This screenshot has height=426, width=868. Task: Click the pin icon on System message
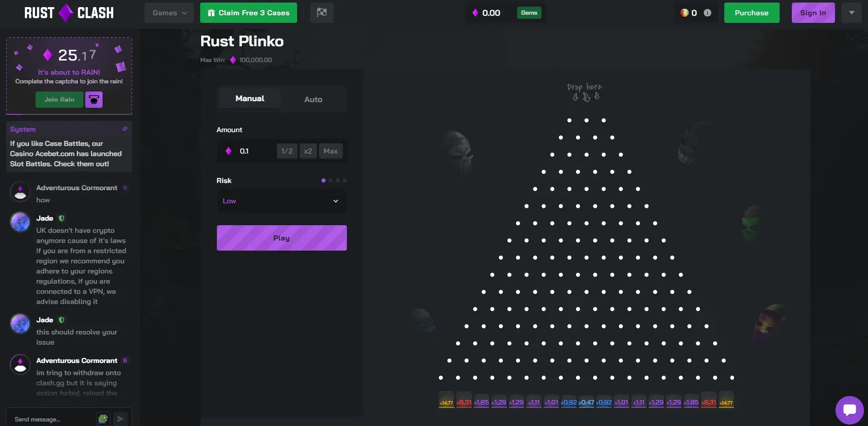(125, 129)
